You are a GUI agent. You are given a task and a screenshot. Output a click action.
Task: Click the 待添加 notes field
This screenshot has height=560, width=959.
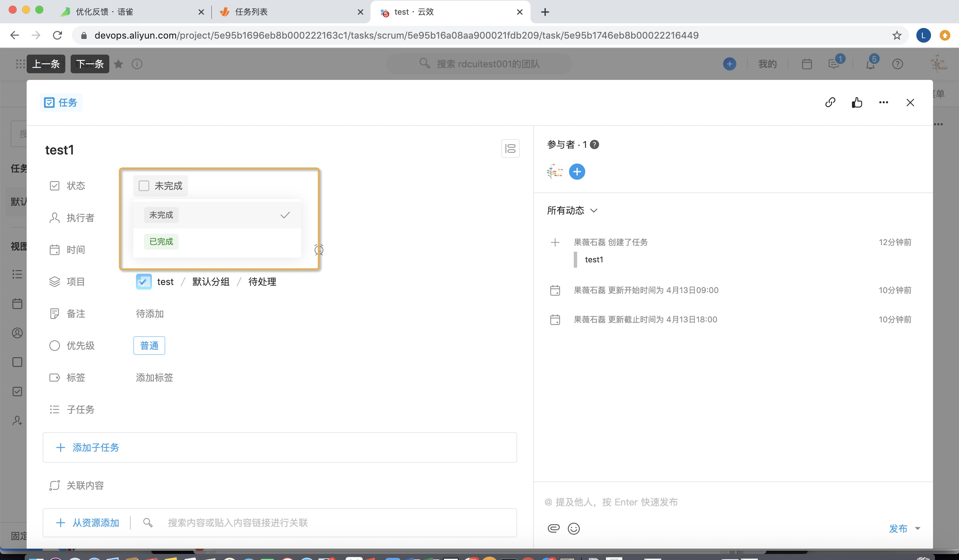150,314
